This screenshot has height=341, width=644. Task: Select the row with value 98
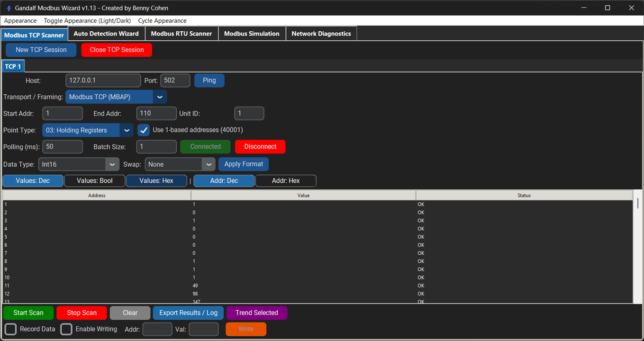317,294
